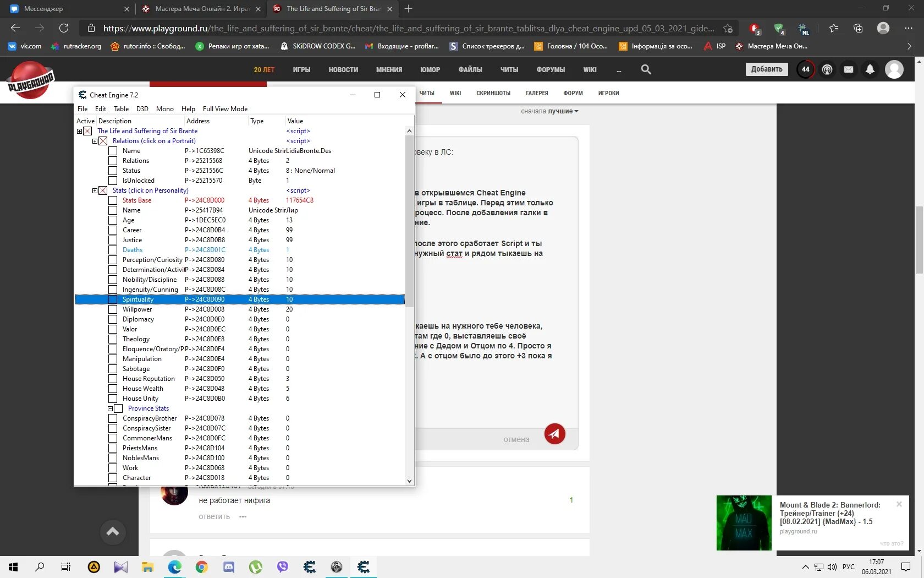Close the Mount & Blade ad popup
Image resolution: width=924 pixels, height=578 pixels.
(899, 504)
